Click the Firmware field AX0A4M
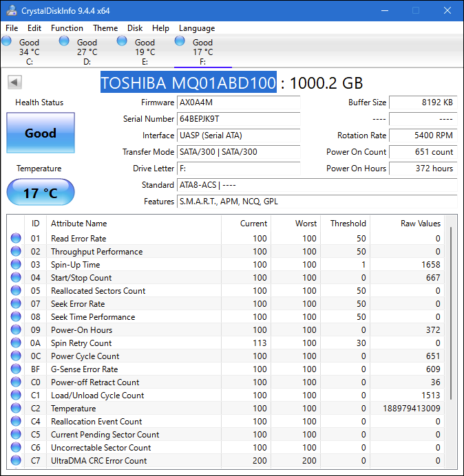 coord(238,102)
